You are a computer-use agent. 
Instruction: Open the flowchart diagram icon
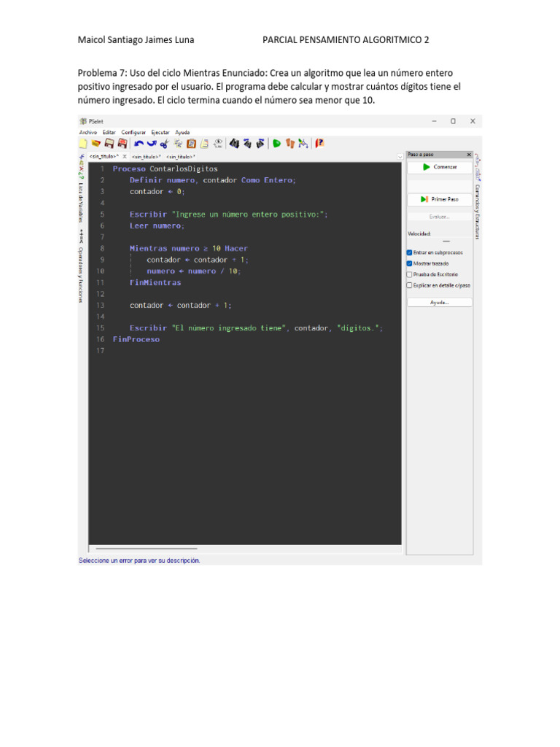[x=303, y=144]
